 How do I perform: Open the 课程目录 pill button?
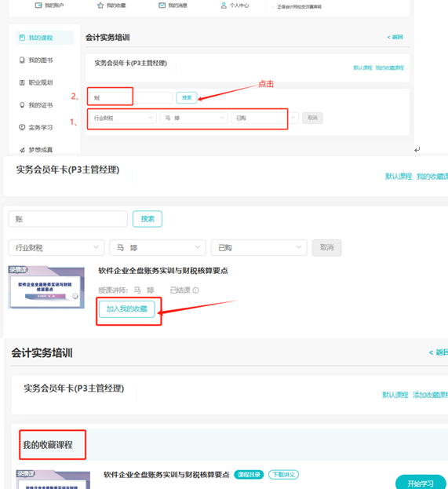click(x=249, y=475)
